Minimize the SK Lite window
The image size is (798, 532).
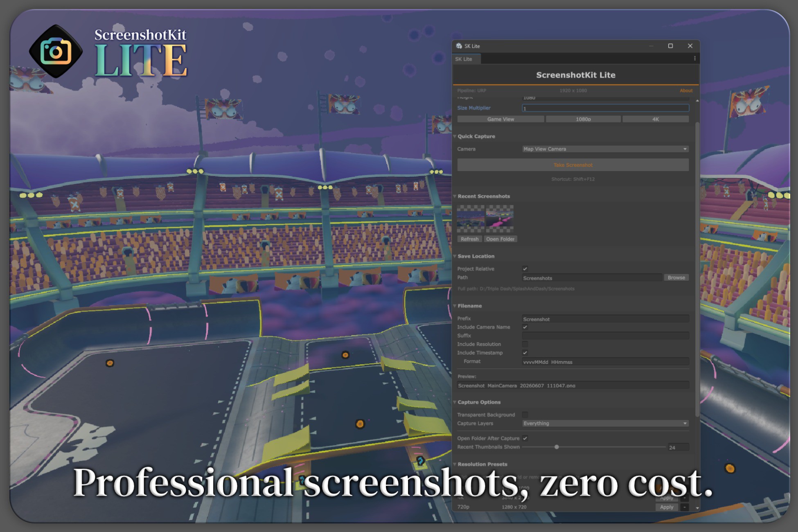pyautogui.click(x=651, y=46)
